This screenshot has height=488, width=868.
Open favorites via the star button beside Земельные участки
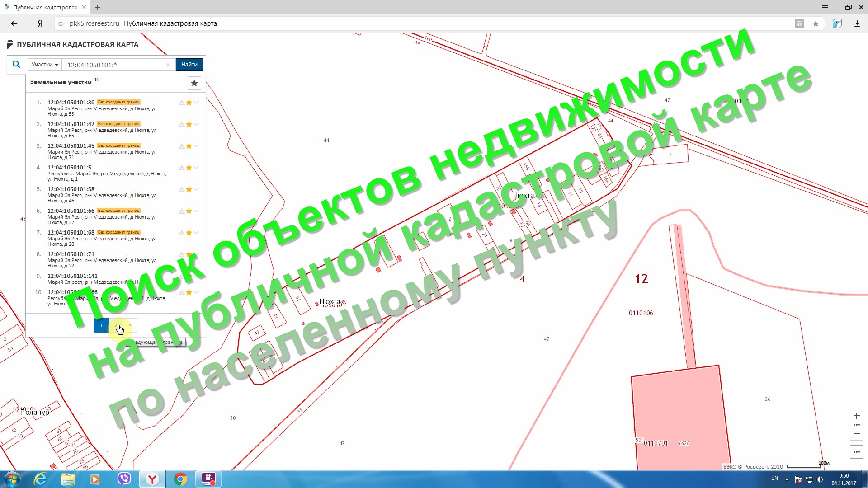194,83
